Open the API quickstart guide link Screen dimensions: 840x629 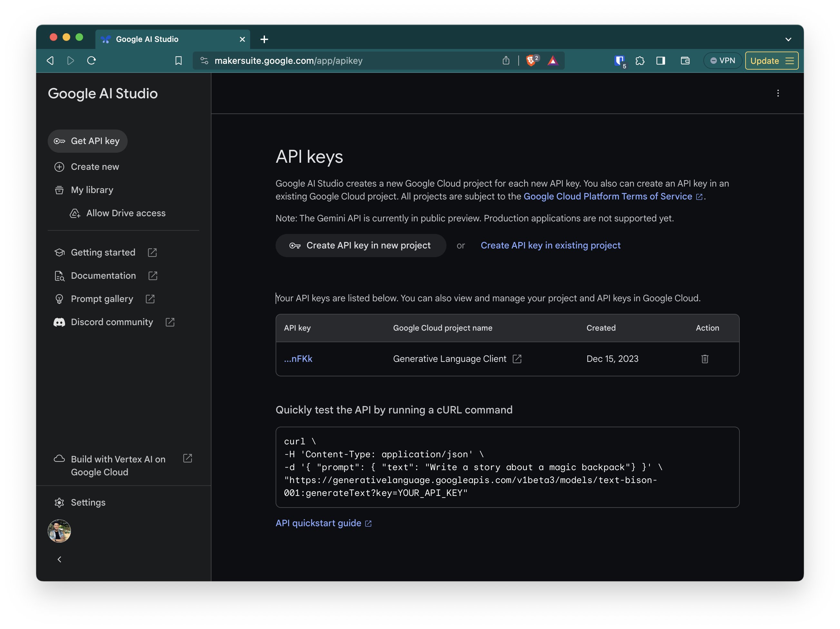pyautogui.click(x=324, y=523)
